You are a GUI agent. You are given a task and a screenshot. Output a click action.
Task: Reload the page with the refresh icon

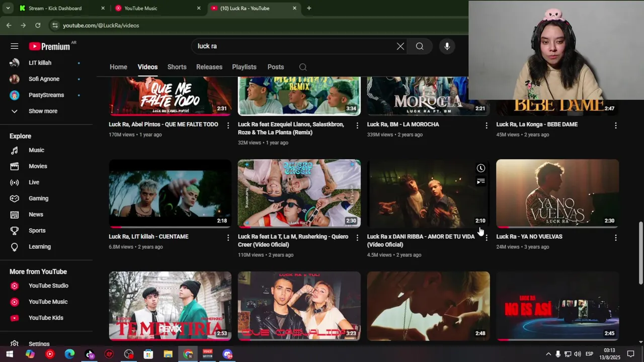click(38, 25)
